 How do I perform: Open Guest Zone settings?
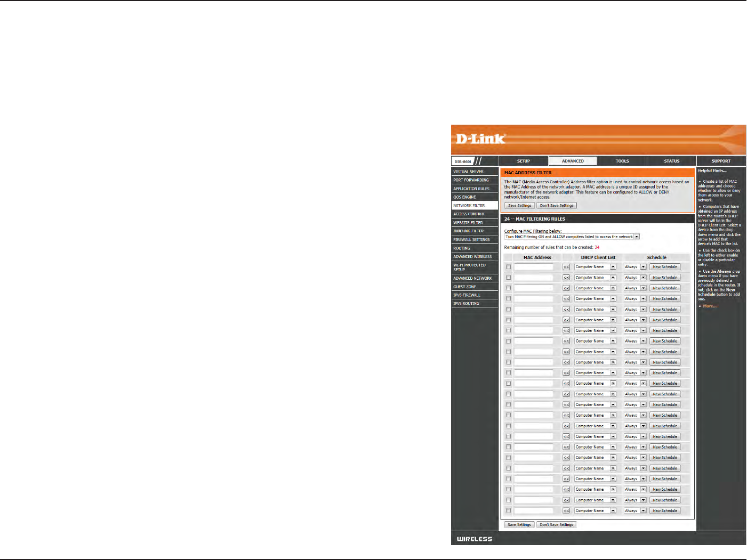(475, 287)
